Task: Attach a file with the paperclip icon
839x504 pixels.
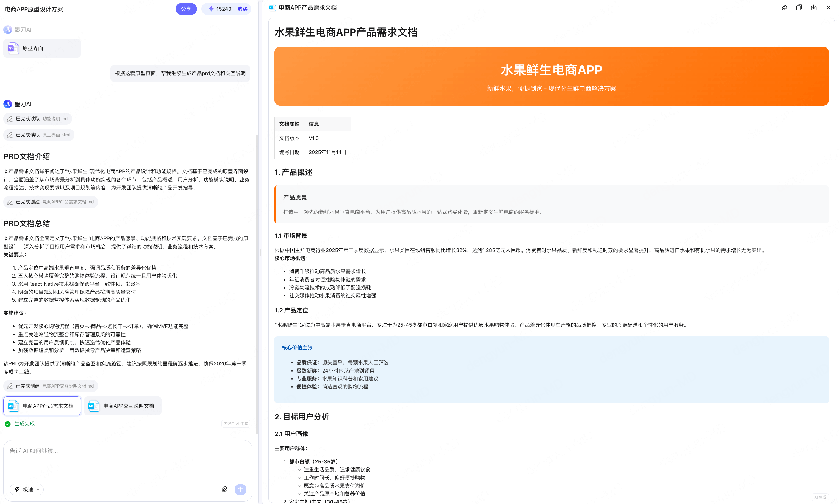Action: 224,489
